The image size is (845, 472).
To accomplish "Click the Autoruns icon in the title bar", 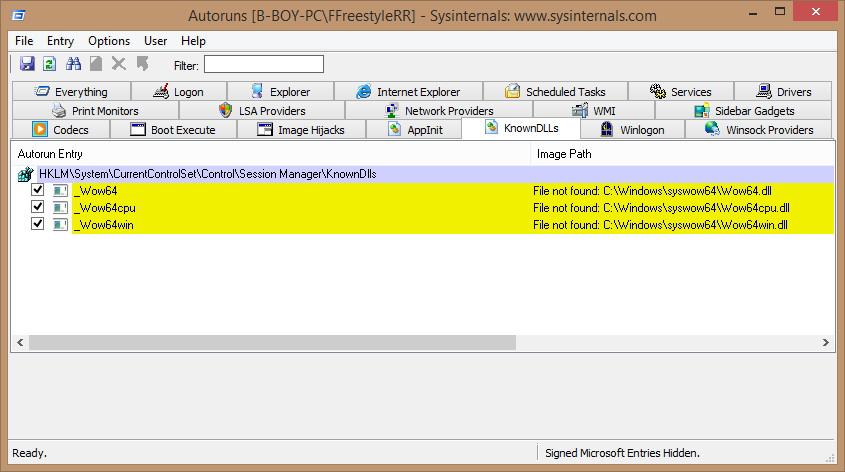I will (x=19, y=16).
